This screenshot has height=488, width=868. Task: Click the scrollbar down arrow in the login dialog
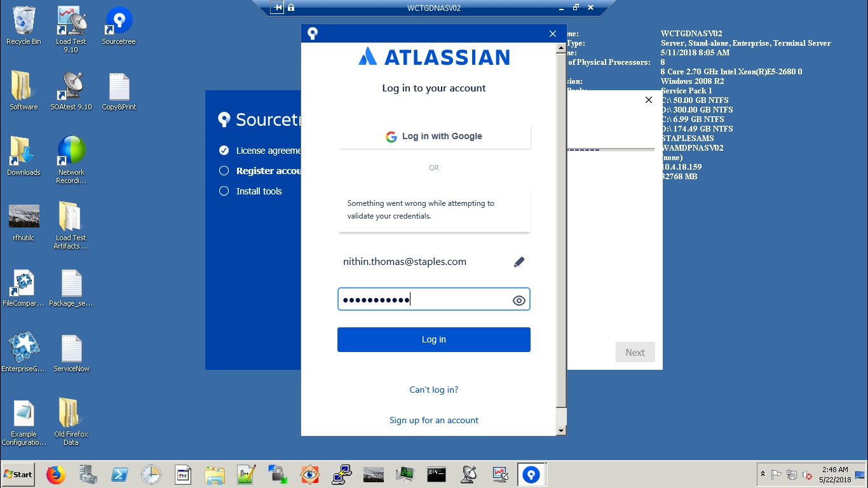560,430
